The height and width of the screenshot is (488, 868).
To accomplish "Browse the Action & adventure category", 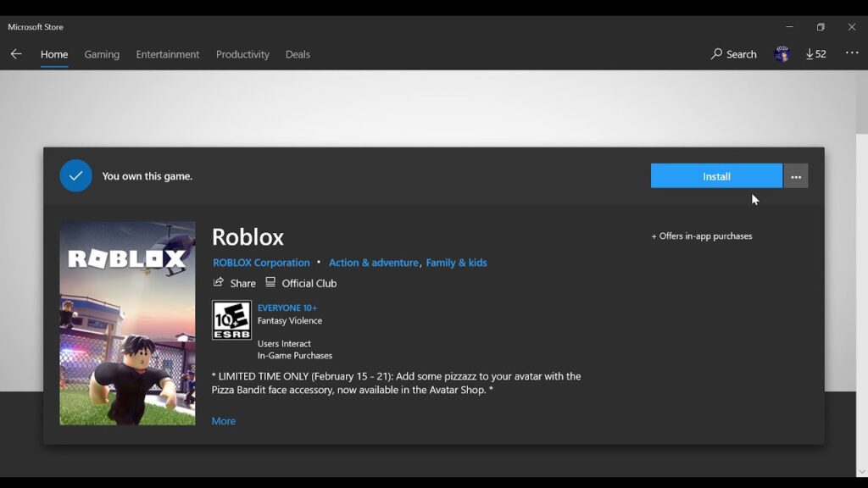I will (374, 263).
